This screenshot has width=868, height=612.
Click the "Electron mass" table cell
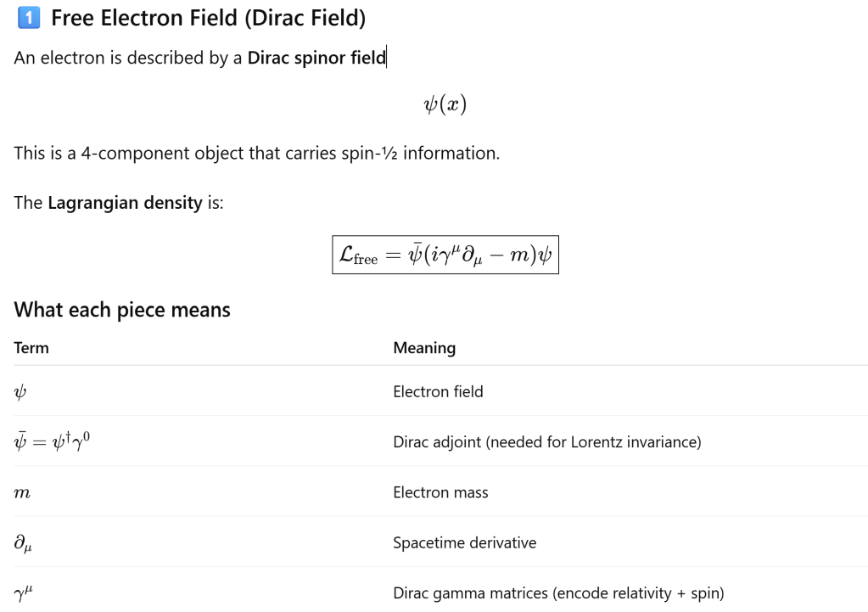[440, 492]
